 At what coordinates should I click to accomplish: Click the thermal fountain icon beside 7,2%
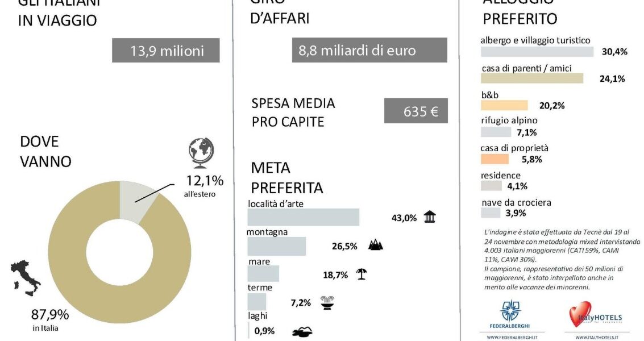click(327, 302)
